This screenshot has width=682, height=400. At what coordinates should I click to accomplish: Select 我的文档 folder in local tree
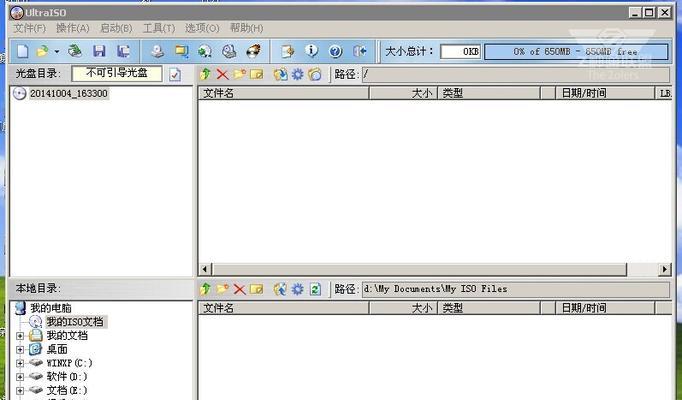(x=67, y=336)
